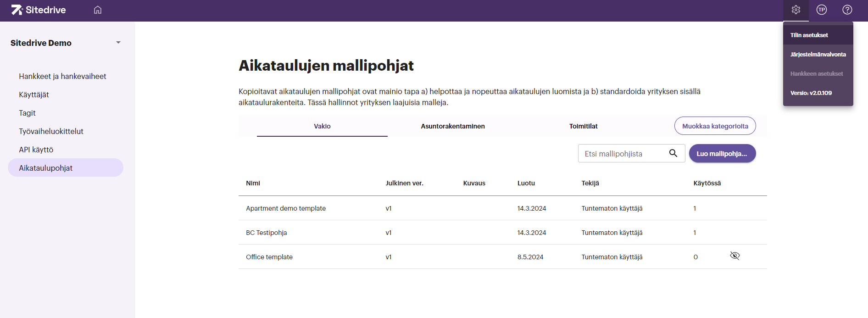868x318 pixels.
Task: Select Hankkeen asetukset menu item
Action: (x=818, y=73)
